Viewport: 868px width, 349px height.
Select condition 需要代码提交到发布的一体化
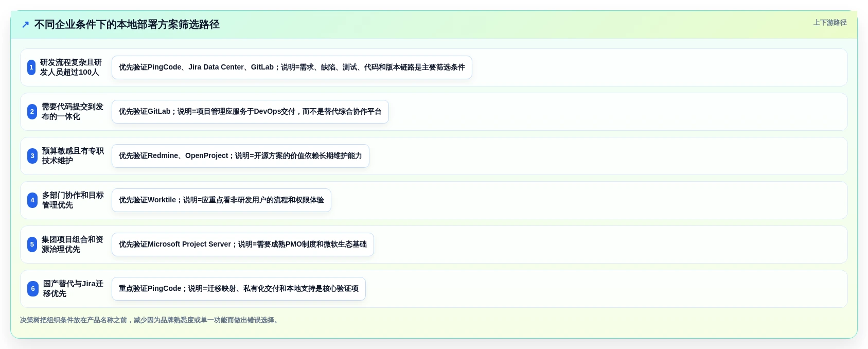(x=73, y=112)
